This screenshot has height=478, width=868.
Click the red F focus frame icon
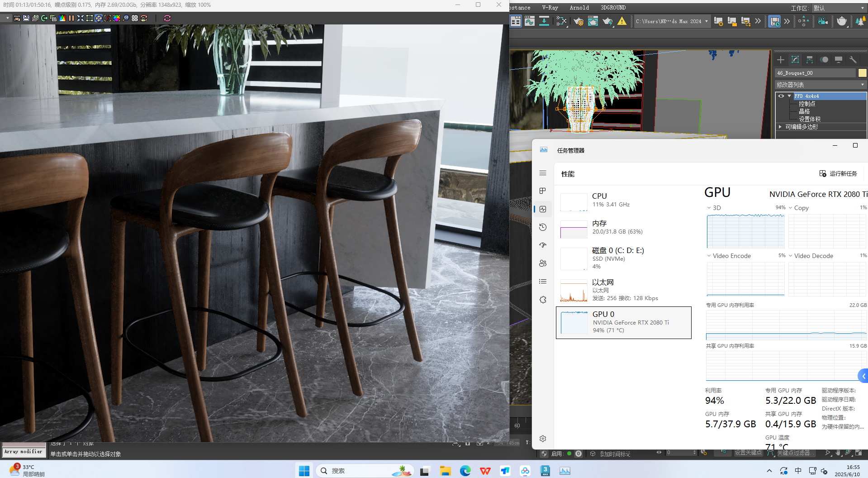(108, 18)
